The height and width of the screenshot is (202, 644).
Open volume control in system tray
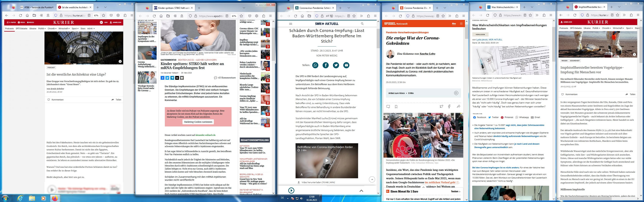(x=302, y=199)
